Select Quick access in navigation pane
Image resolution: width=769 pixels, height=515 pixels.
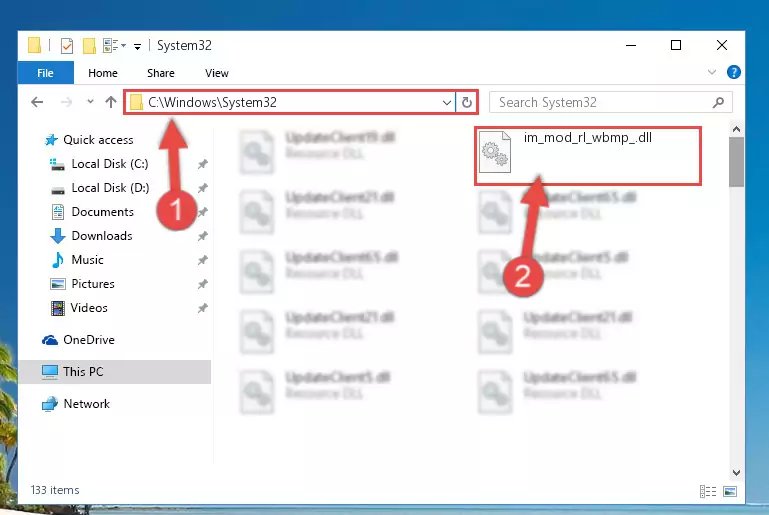(x=98, y=140)
